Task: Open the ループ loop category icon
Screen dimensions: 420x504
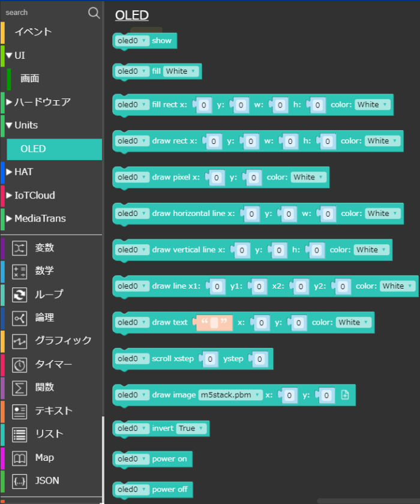Action: tap(20, 295)
